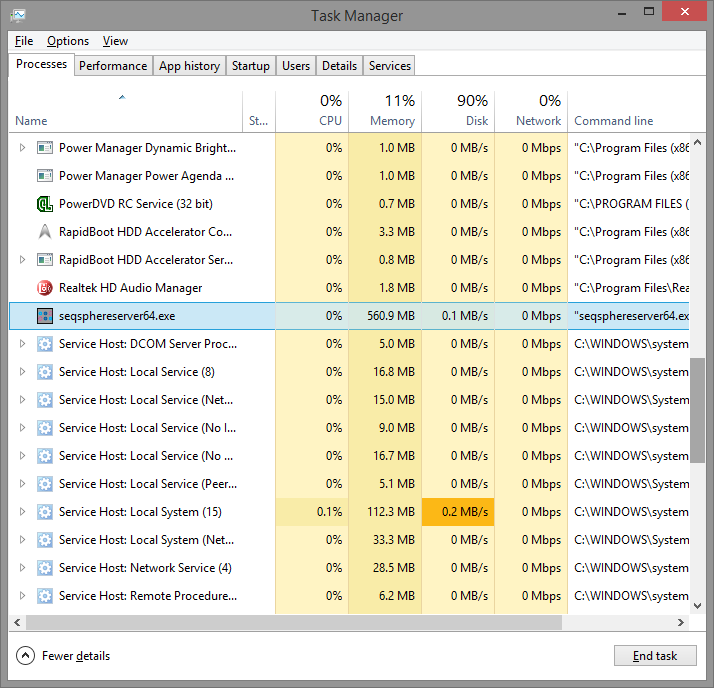The width and height of the screenshot is (714, 688).
Task: Expand RapidBoot HDD Accelerator Ser... process
Action: tap(22, 260)
